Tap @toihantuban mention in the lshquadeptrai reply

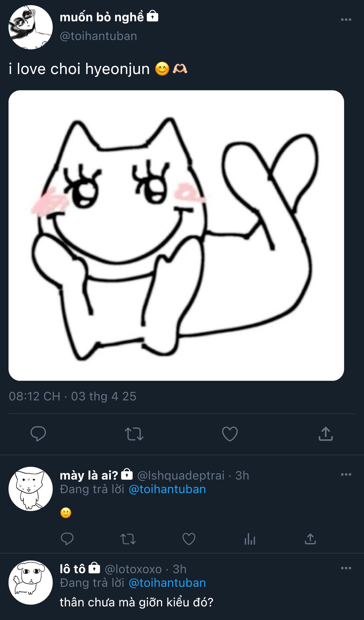(x=167, y=489)
